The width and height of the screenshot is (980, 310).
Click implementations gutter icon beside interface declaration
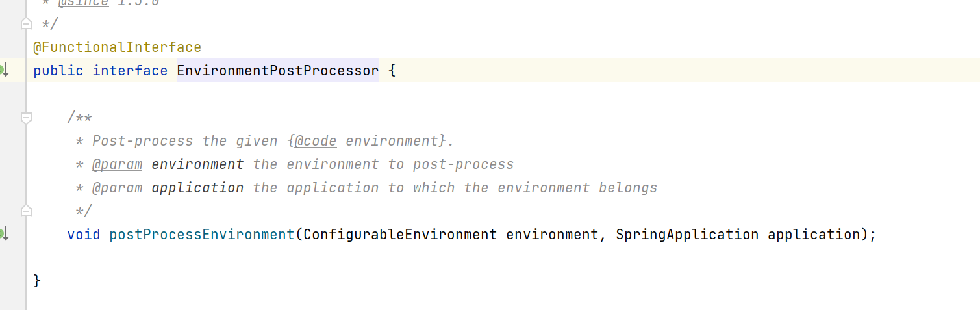pos(4,70)
